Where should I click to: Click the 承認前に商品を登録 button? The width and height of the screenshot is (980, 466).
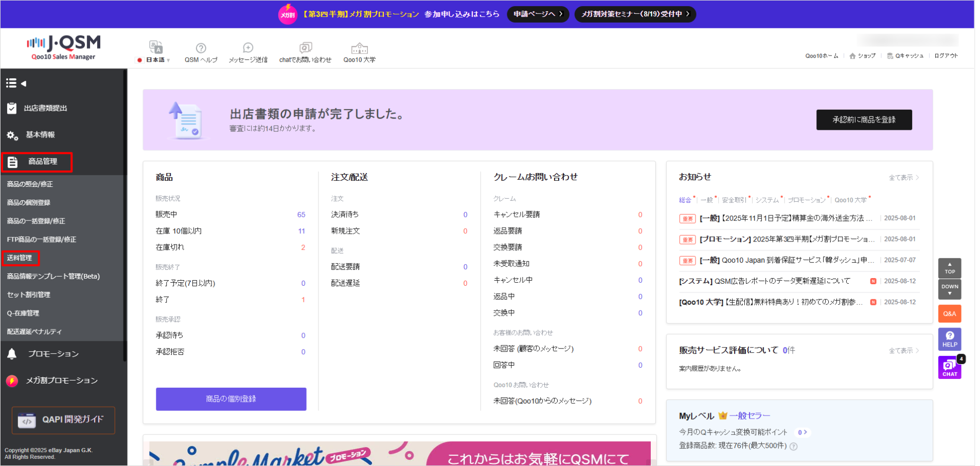pos(864,119)
